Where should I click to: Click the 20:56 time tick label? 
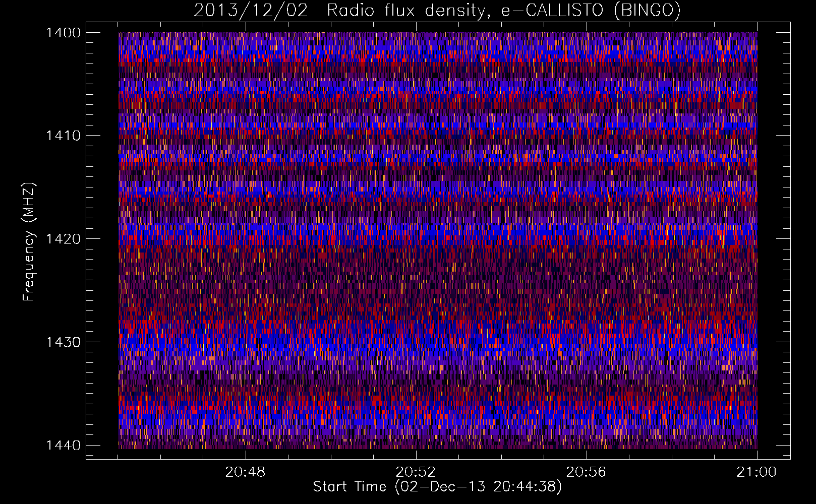[x=586, y=472]
